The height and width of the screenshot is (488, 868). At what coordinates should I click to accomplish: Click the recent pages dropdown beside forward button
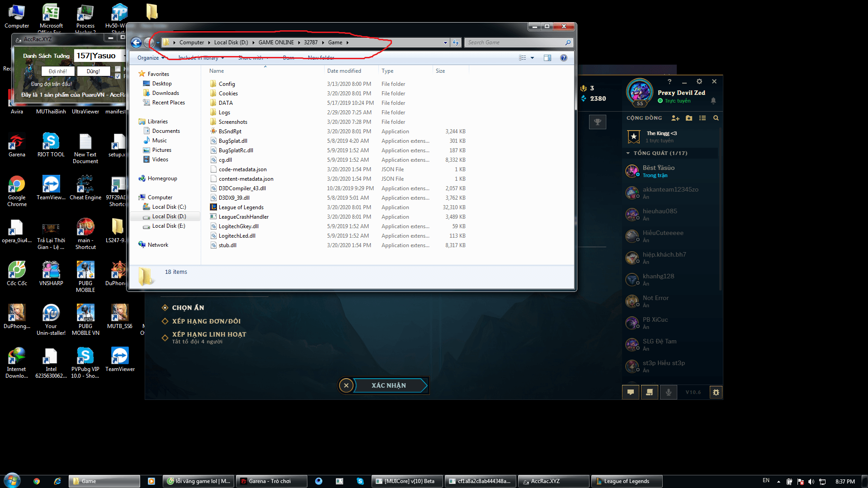[158, 42]
